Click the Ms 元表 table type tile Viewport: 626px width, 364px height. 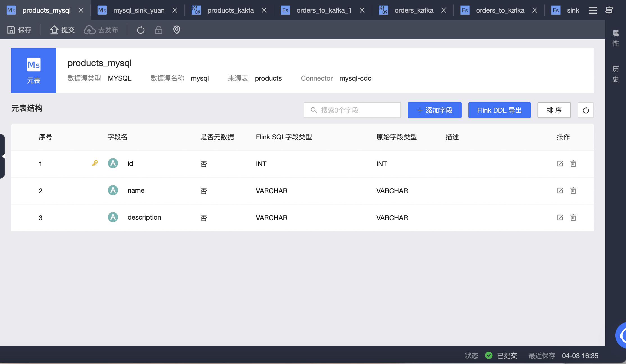coord(34,71)
